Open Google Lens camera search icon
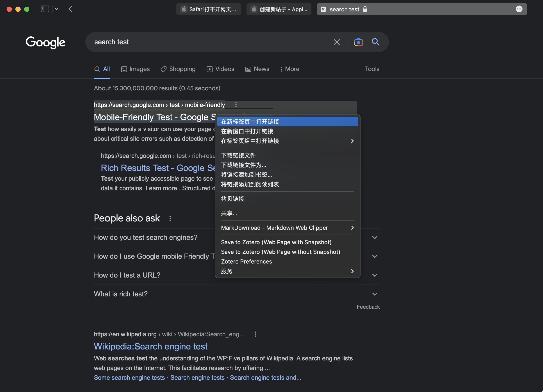543x392 pixels. coord(358,42)
